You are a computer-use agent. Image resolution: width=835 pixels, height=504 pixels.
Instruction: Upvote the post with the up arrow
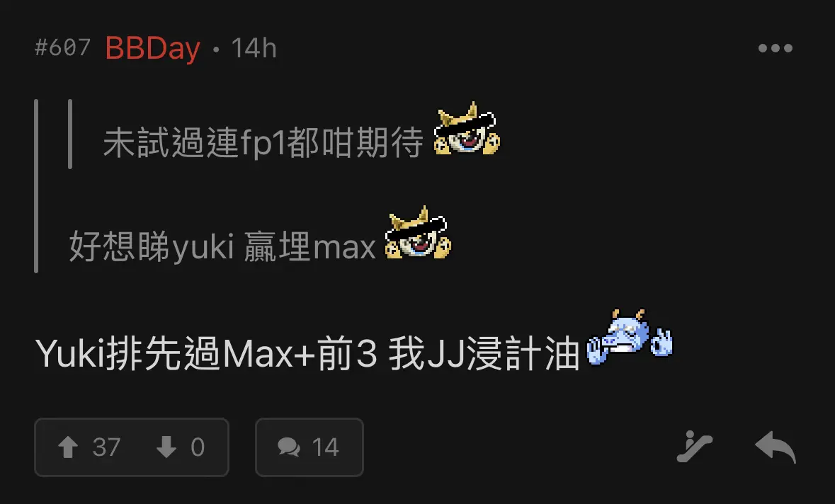(x=68, y=447)
